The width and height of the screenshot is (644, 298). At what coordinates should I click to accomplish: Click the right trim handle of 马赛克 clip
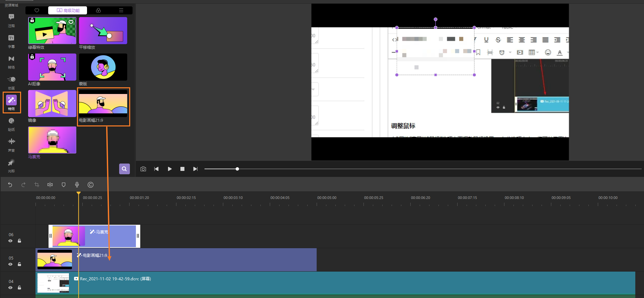tap(138, 236)
